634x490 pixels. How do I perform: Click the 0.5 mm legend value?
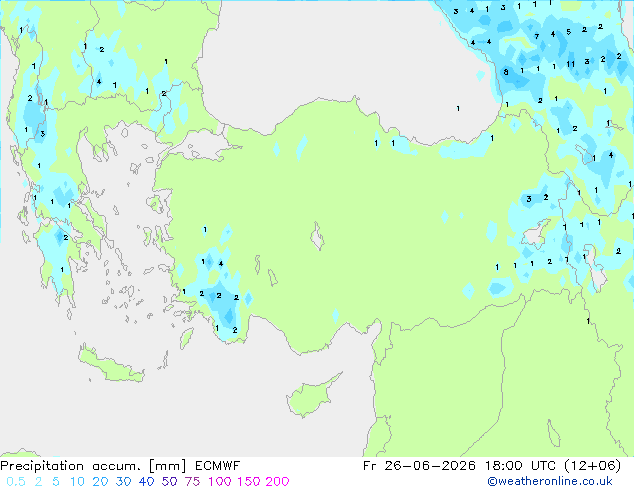16,482
